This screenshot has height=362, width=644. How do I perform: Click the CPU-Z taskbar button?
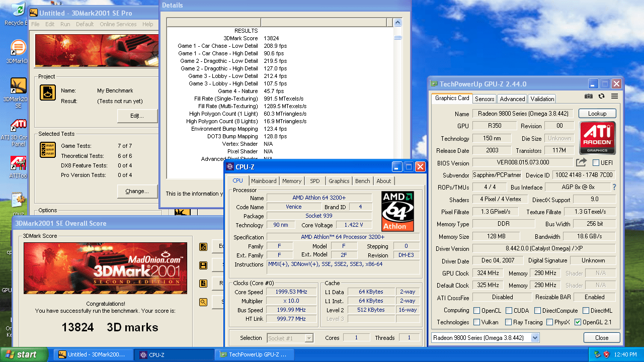(174, 354)
